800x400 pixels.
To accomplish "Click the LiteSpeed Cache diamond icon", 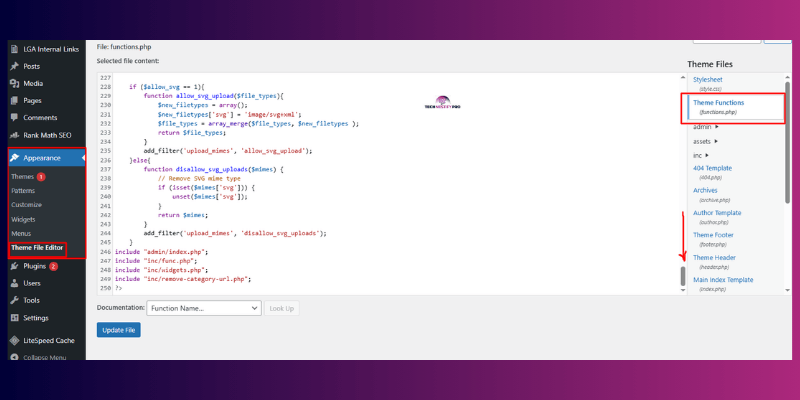I will [x=14, y=340].
